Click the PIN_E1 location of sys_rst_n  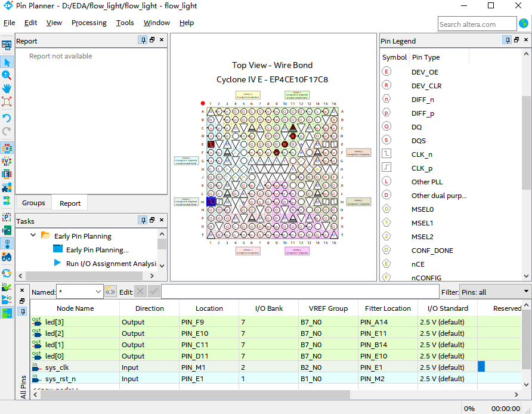[x=209, y=379]
